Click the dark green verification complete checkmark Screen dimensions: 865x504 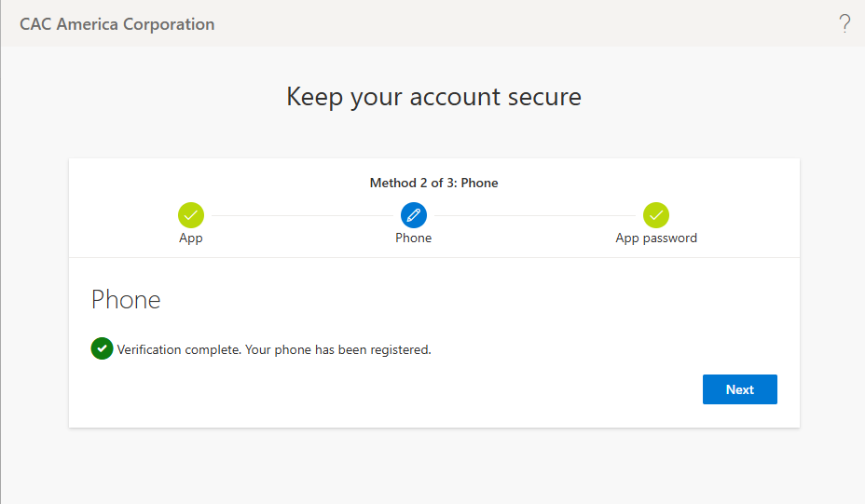click(102, 349)
